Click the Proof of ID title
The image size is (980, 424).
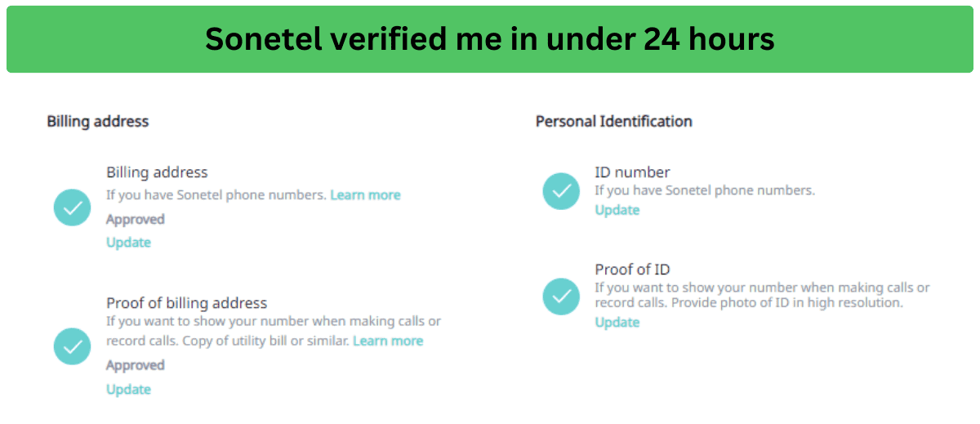(x=632, y=270)
